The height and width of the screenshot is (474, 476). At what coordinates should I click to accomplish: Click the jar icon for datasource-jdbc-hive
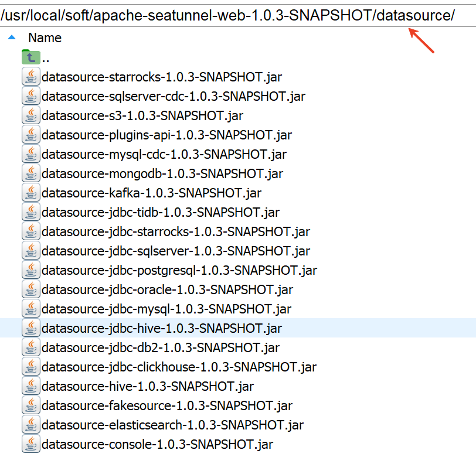point(31,328)
